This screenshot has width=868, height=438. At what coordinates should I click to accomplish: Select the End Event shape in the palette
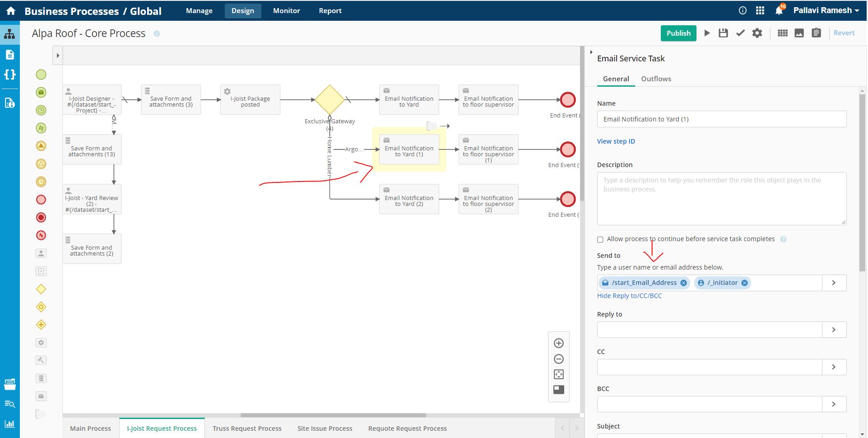coord(41,199)
